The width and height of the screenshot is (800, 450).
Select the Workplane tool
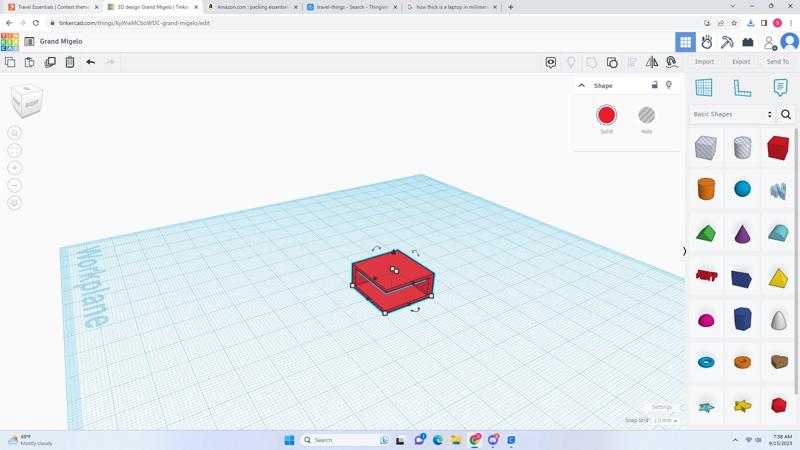pyautogui.click(x=704, y=88)
